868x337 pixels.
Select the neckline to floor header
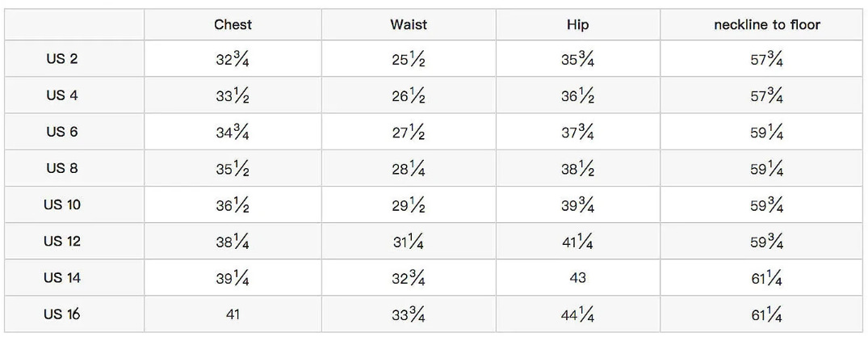click(766, 24)
